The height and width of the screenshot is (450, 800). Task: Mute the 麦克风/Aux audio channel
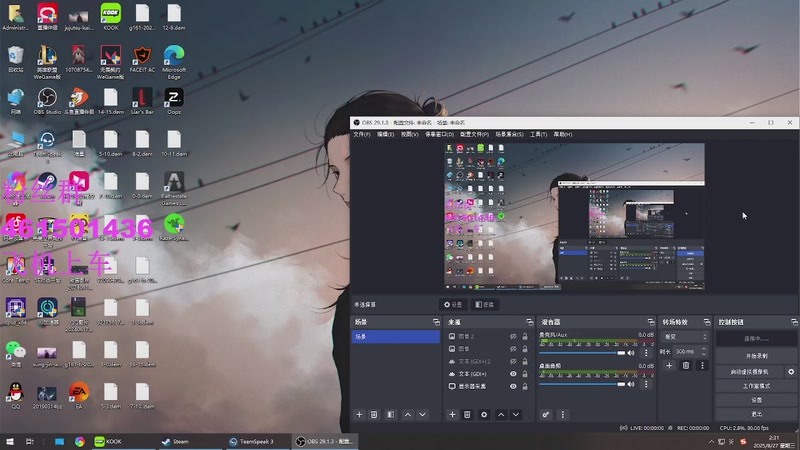click(x=631, y=353)
